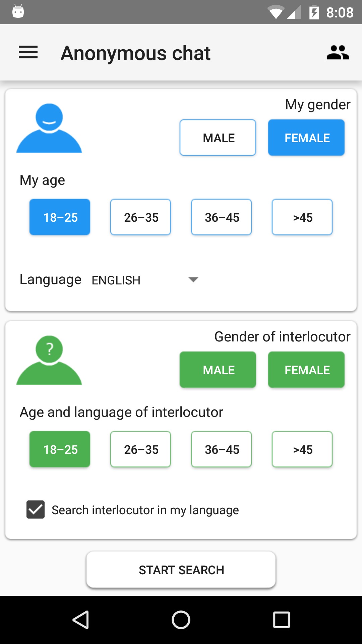362x644 pixels.
Task: Uncheck Search interlocutor in my language
Action: pos(36,509)
